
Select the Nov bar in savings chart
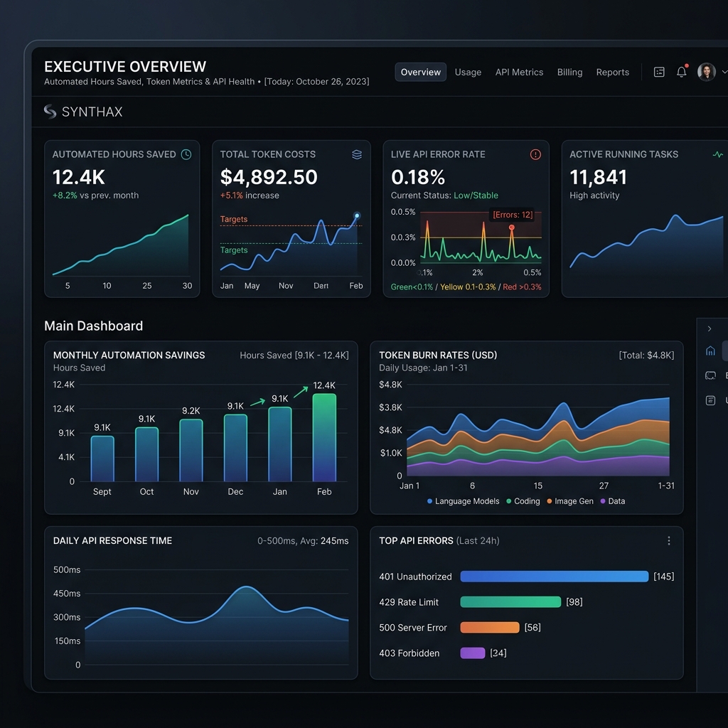pyautogui.click(x=191, y=450)
